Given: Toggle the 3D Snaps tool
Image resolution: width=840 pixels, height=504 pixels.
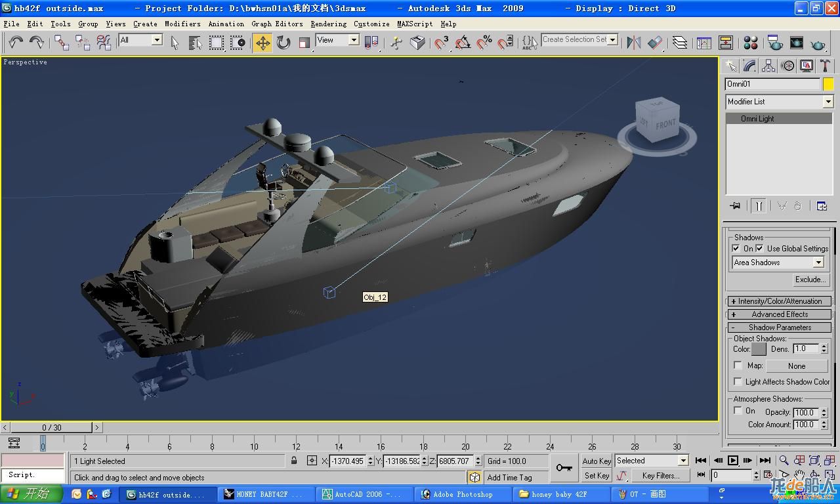Looking at the screenshot, I should [x=442, y=43].
